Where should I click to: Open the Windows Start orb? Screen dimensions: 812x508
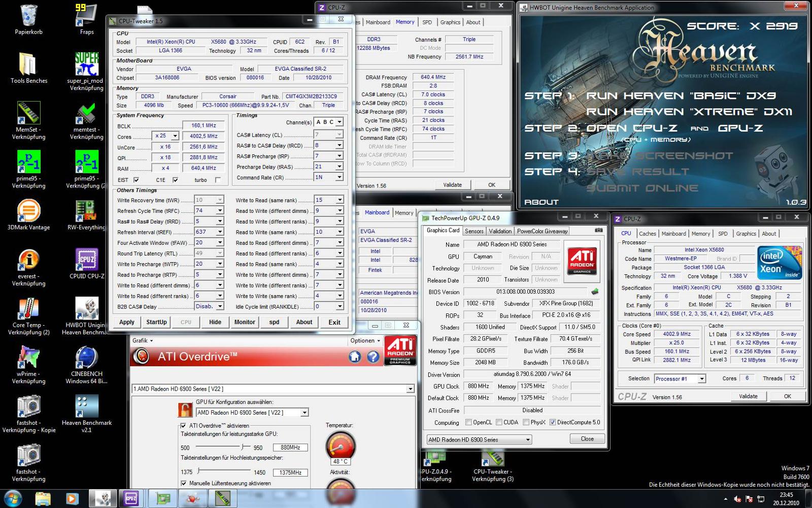click(x=12, y=499)
